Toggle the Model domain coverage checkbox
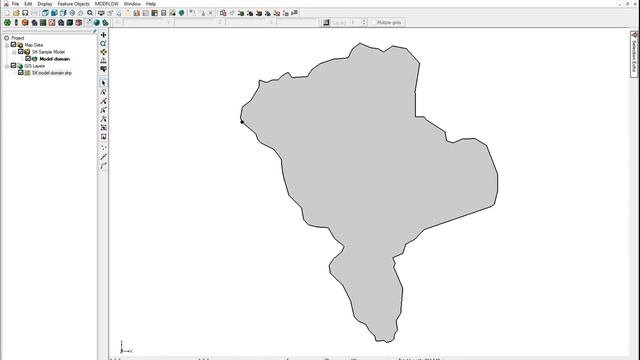Viewport: 640px width, 360px height. pos(28,59)
